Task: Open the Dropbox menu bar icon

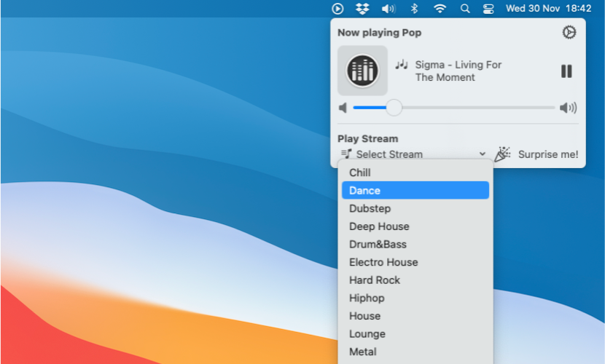Action: pyautogui.click(x=362, y=9)
